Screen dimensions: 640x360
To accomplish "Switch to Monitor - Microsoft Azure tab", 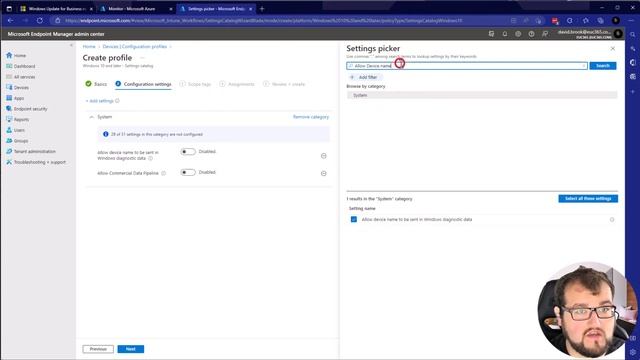I will pyautogui.click(x=136, y=9).
